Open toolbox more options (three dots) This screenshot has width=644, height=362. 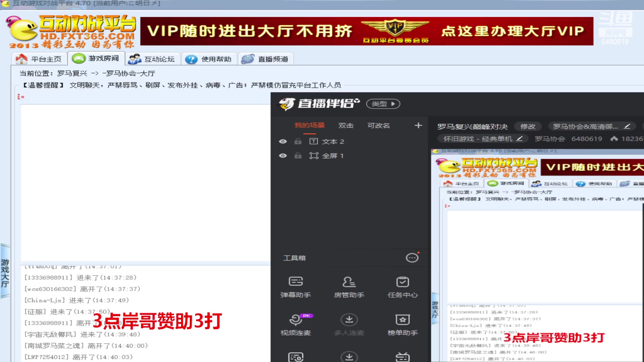coord(412,257)
